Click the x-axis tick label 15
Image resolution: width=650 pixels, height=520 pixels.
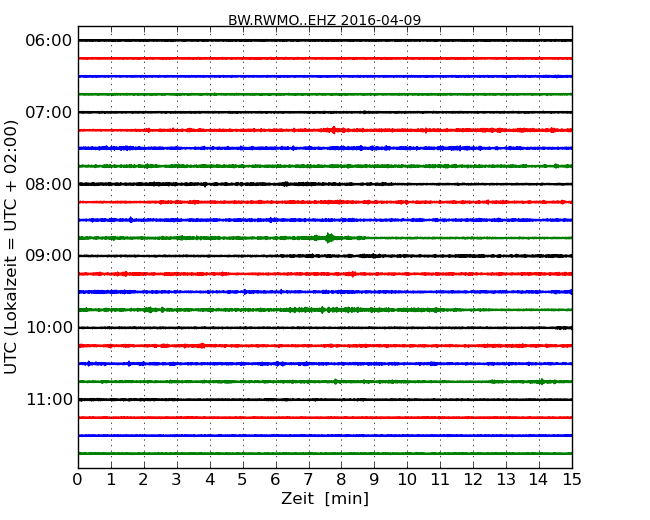click(x=572, y=479)
